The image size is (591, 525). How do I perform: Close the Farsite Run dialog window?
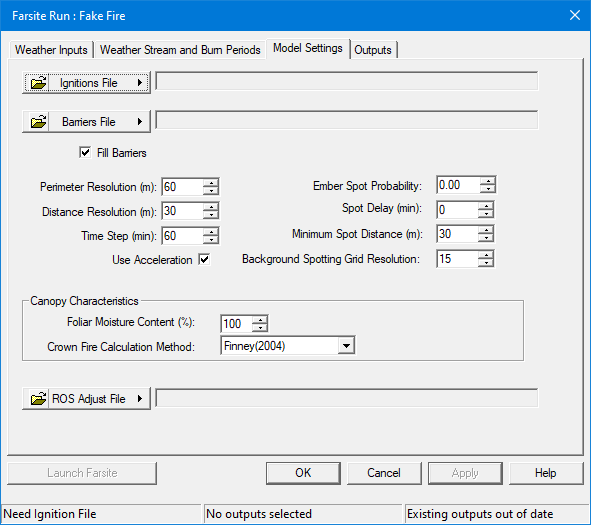575,15
